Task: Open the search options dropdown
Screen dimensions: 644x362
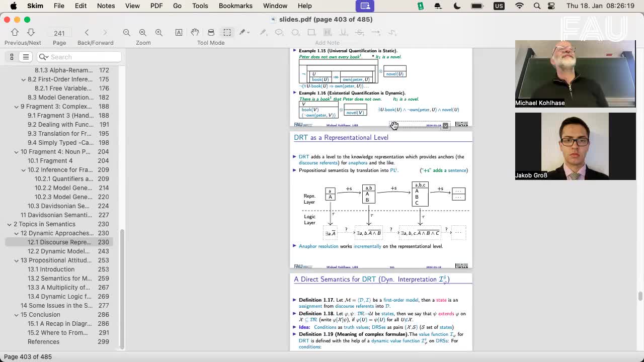Action: click(44, 57)
